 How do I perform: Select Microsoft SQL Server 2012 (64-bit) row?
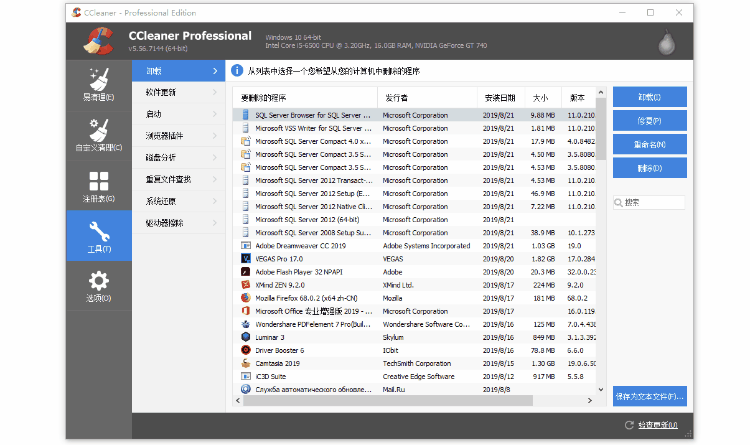click(414, 220)
